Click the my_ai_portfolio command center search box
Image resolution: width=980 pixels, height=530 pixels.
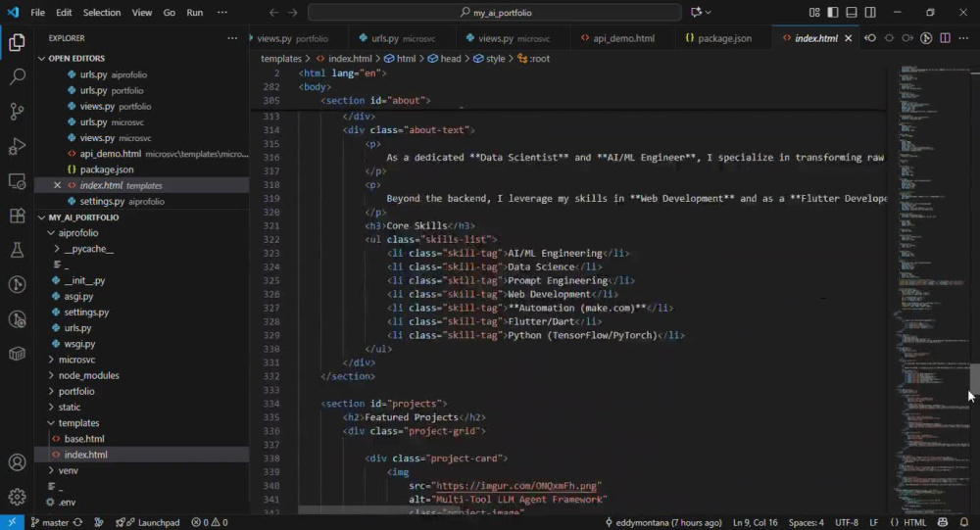click(494, 13)
